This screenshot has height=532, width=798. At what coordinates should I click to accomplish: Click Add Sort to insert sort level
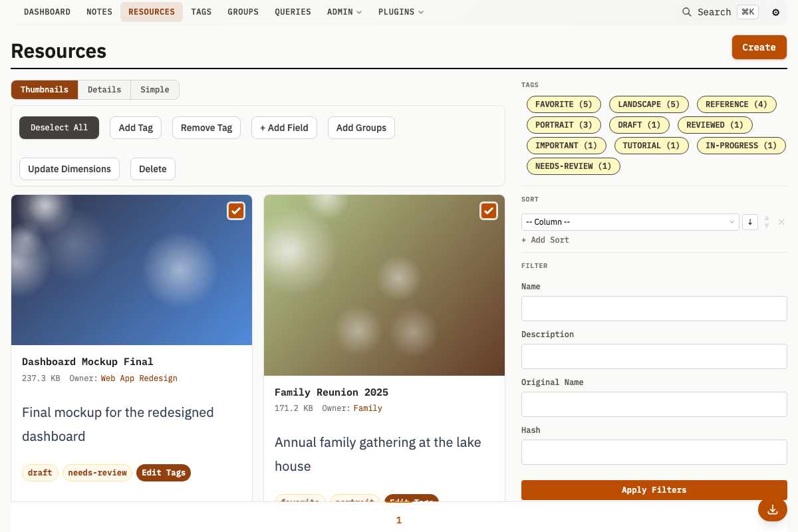point(545,239)
